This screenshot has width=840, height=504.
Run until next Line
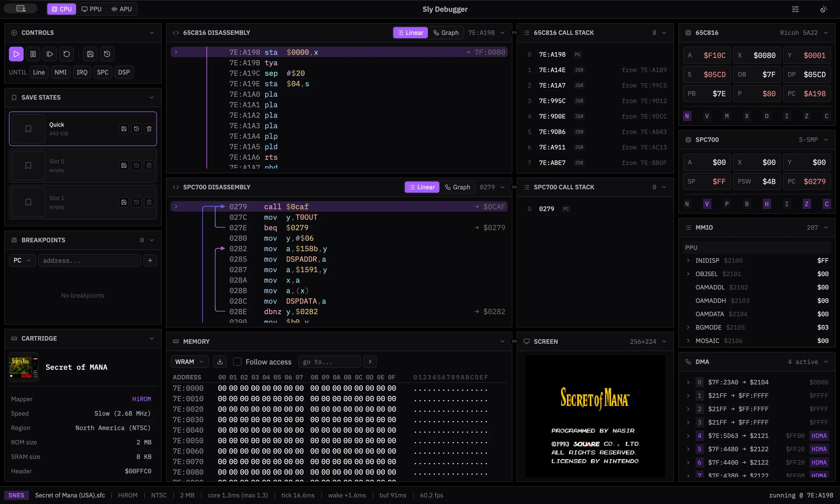coord(39,72)
